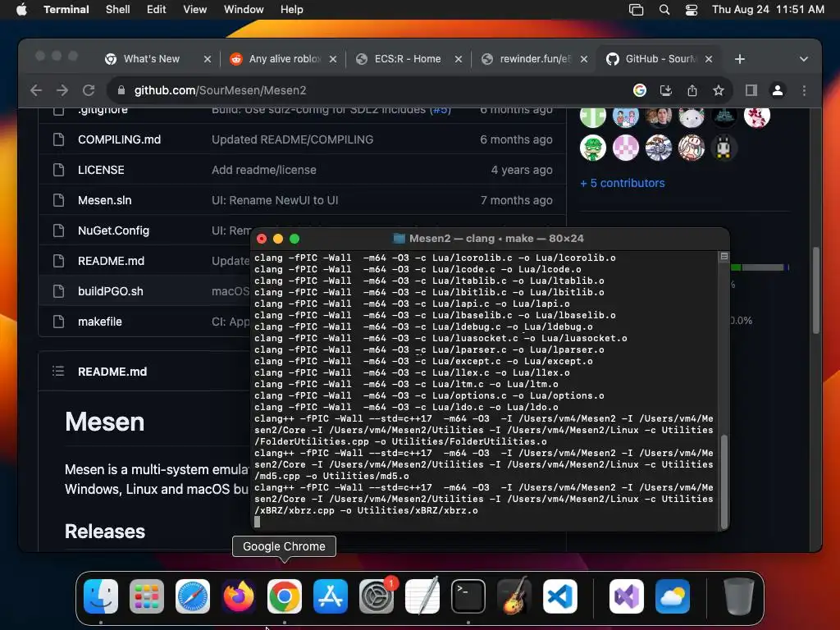Open TextEdit from the dock
This screenshot has height=630, width=840.
pyautogui.click(x=422, y=596)
